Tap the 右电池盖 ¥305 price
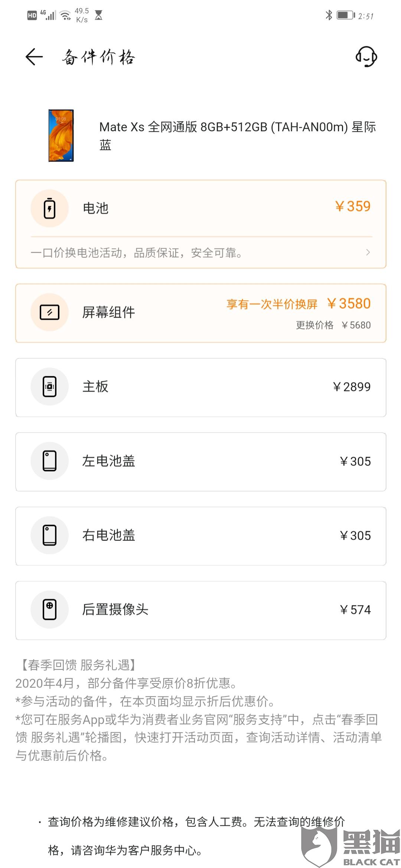Screen dimensions: 401x868 pos(355,536)
